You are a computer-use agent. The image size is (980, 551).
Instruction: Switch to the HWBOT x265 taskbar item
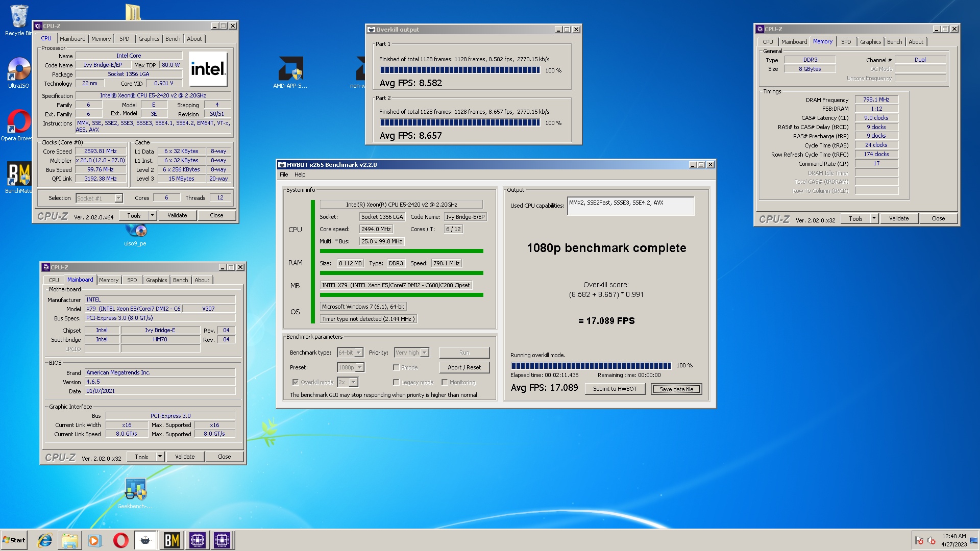tap(145, 540)
